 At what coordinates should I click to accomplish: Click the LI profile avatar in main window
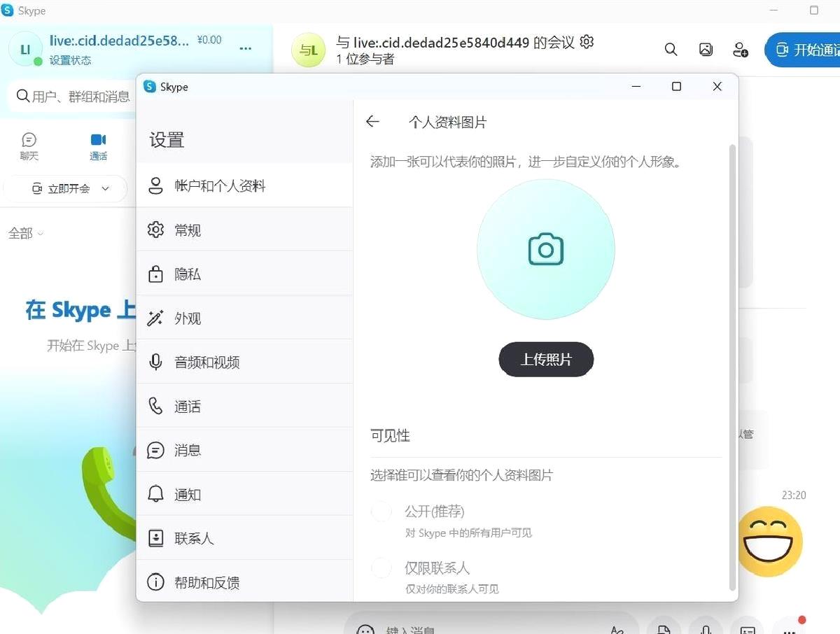(25, 49)
